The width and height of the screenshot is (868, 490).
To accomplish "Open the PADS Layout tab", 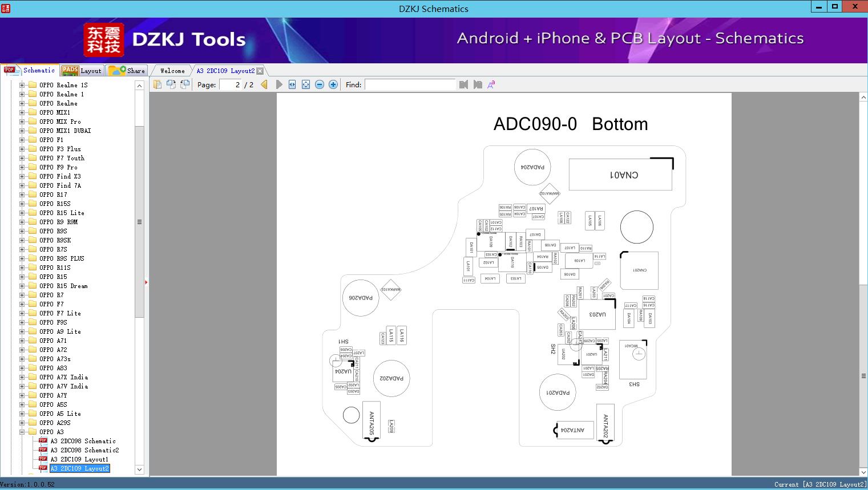I will [x=82, y=70].
